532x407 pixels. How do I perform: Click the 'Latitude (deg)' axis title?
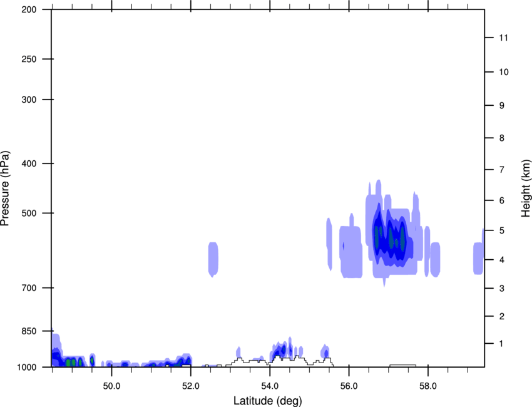tap(267, 401)
